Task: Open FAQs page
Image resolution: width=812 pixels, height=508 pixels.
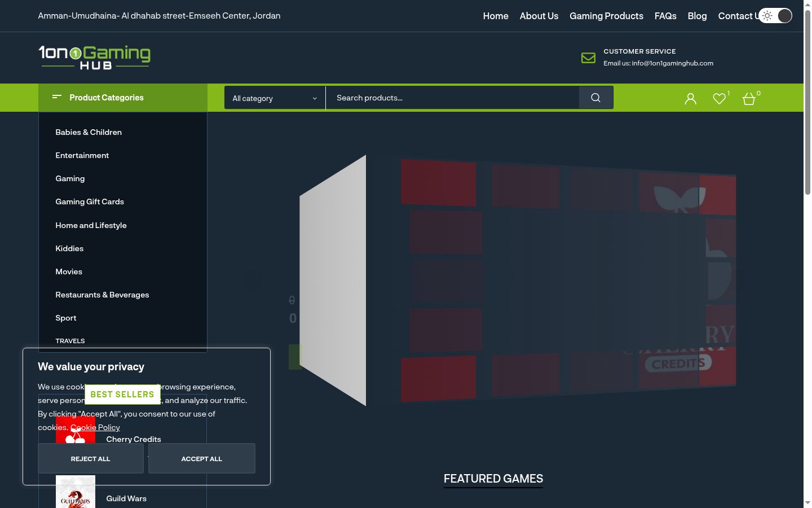Action: [x=665, y=16]
